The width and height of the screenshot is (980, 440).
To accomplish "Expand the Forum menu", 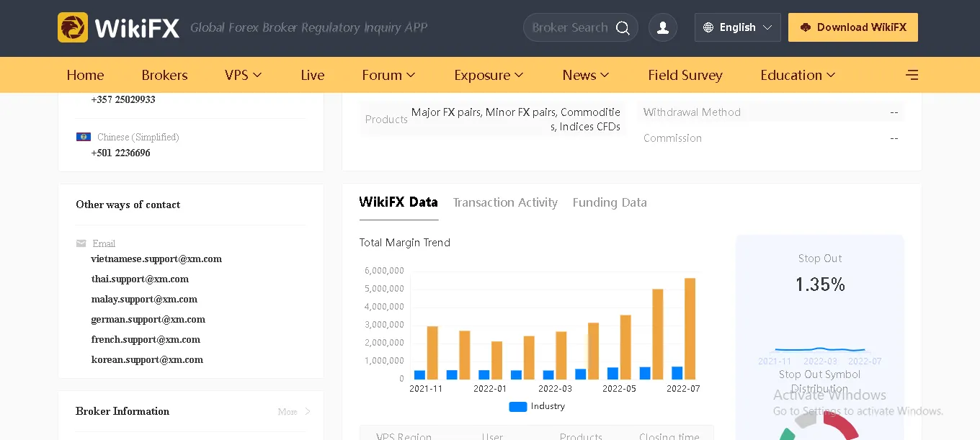I will (388, 75).
